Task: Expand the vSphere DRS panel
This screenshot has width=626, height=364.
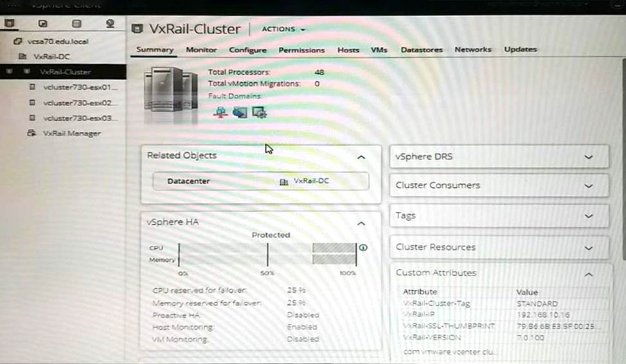Action: (589, 157)
